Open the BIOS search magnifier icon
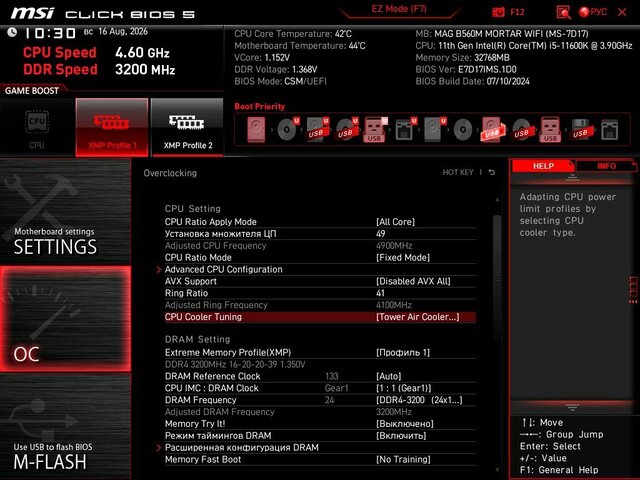The image size is (640, 480). coord(563,12)
